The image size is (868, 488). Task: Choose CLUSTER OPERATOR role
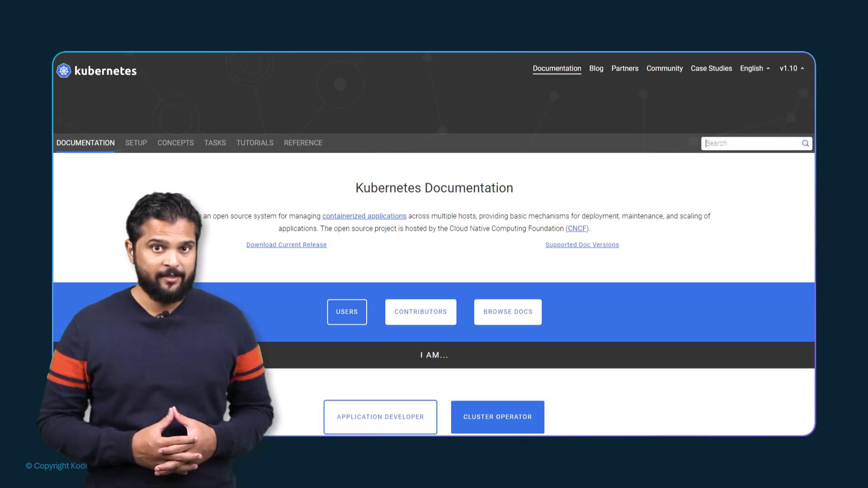coord(497,417)
